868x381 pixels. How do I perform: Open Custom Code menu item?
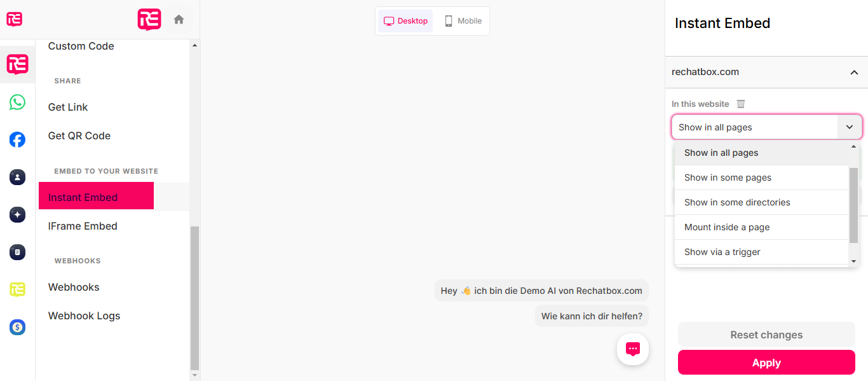(x=81, y=46)
